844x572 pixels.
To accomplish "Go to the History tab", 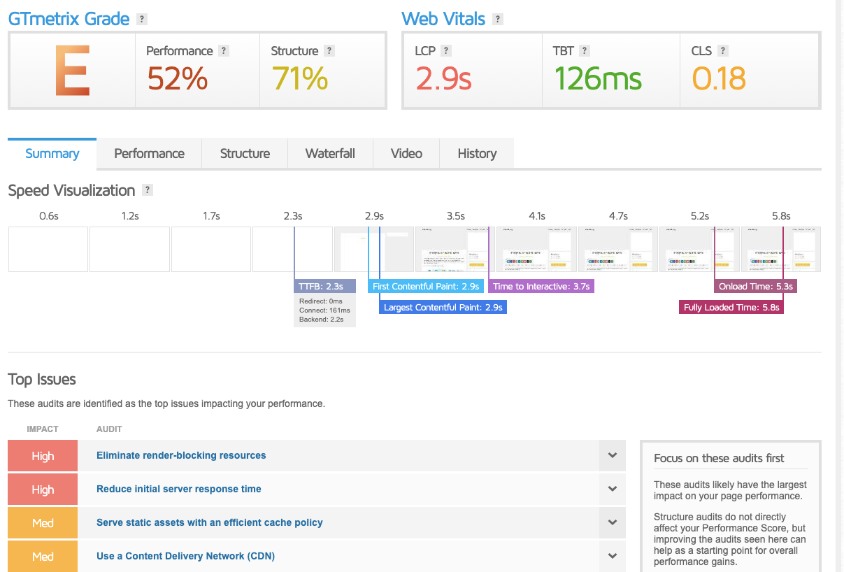I will click(x=477, y=153).
